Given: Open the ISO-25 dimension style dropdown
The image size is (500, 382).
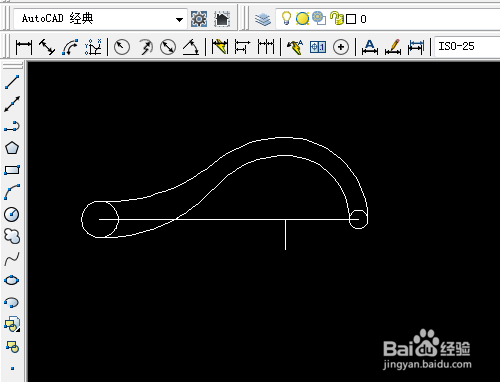Looking at the screenshot, I should coord(467,46).
